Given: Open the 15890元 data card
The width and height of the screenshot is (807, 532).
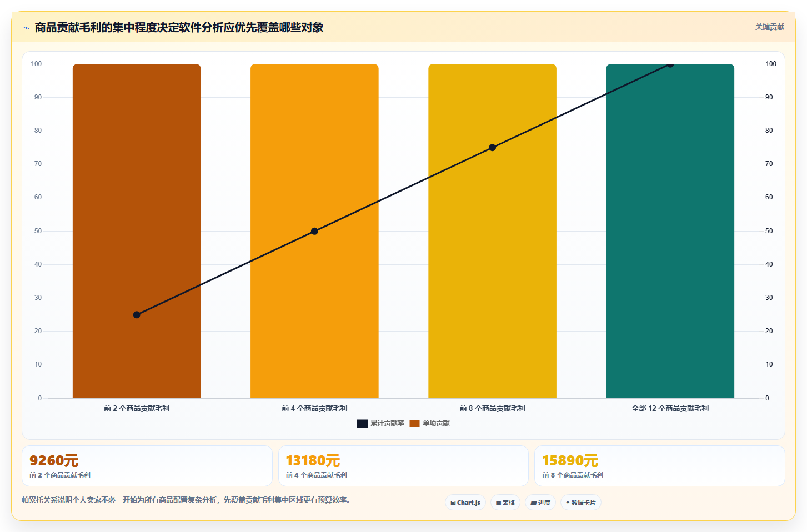Looking at the screenshot, I should [660, 466].
